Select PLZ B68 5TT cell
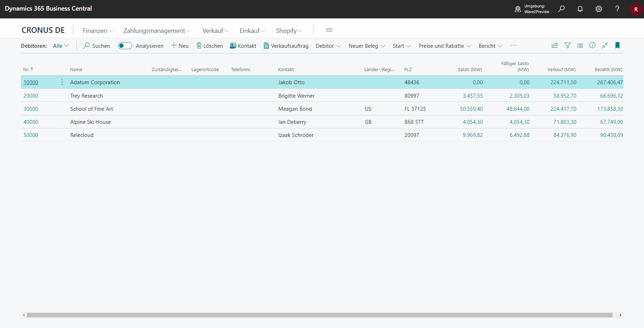This screenshot has height=328, width=644. click(x=414, y=122)
